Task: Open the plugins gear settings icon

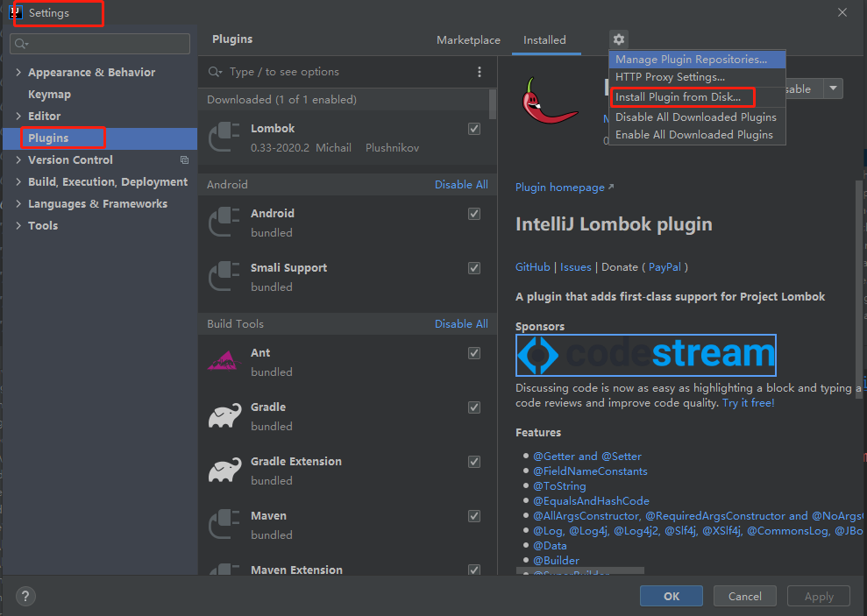Action: pos(619,39)
